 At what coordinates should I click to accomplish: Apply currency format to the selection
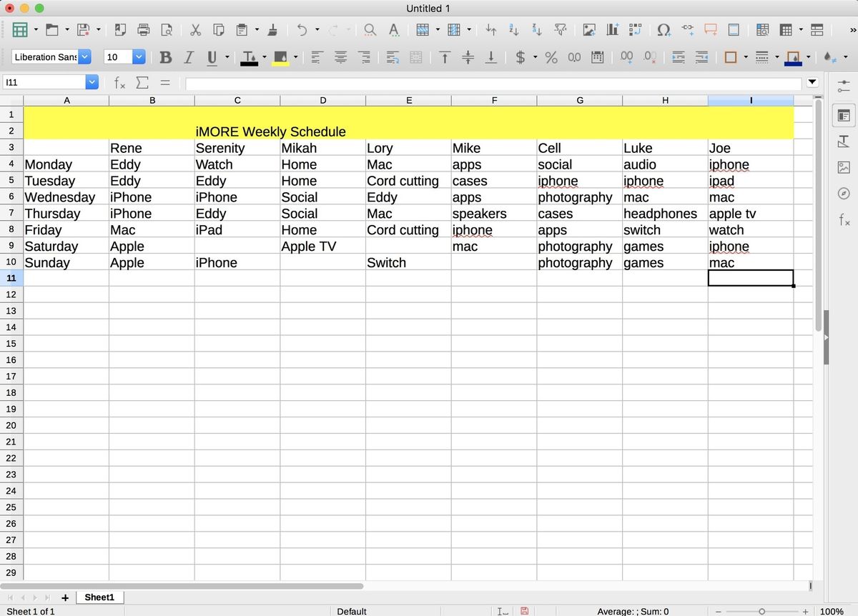[x=521, y=57]
